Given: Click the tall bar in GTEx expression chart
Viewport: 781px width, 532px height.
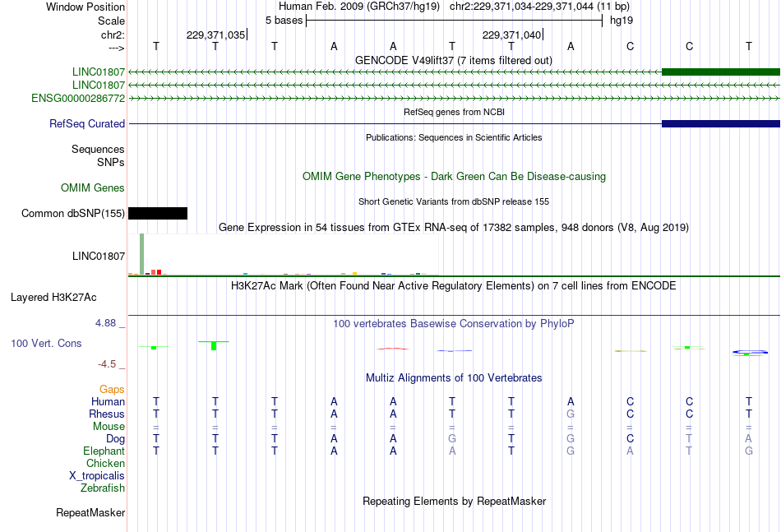Looking at the screenshot, I should pyautogui.click(x=142, y=253).
